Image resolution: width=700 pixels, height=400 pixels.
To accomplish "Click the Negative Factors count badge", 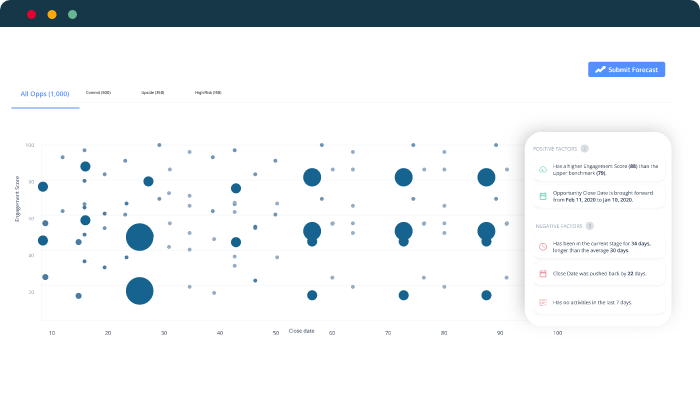I will point(589,226).
